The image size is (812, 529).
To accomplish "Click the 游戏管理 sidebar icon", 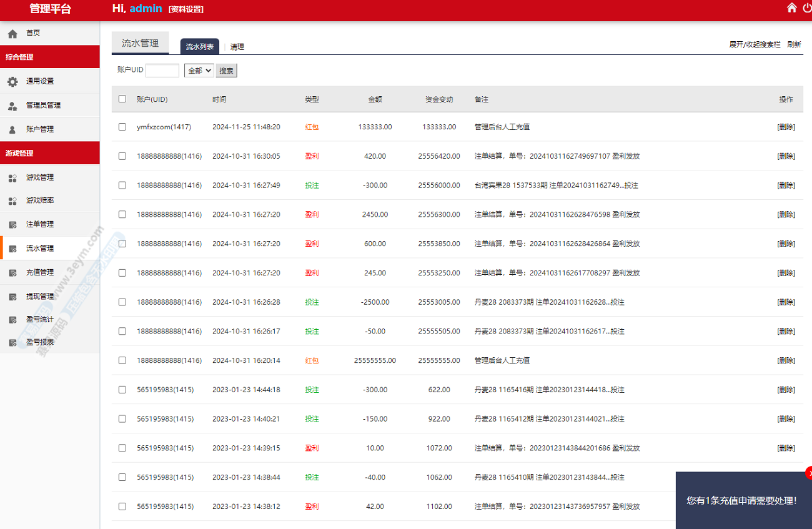I will (12, 178).
